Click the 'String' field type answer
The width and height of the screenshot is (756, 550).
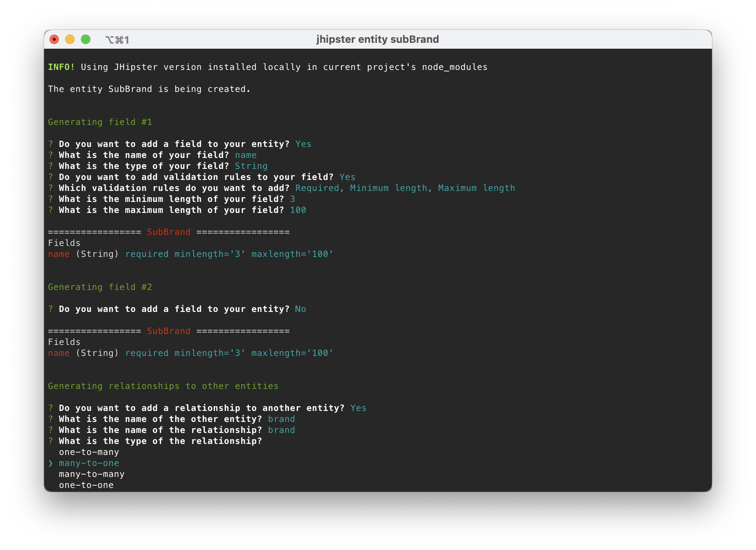(x=251, y=166)
